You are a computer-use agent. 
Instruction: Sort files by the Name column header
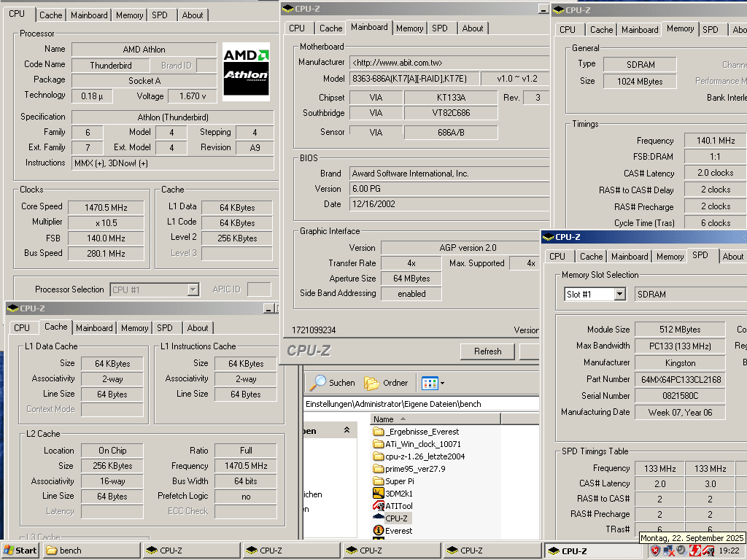click(x=436, y=419)
